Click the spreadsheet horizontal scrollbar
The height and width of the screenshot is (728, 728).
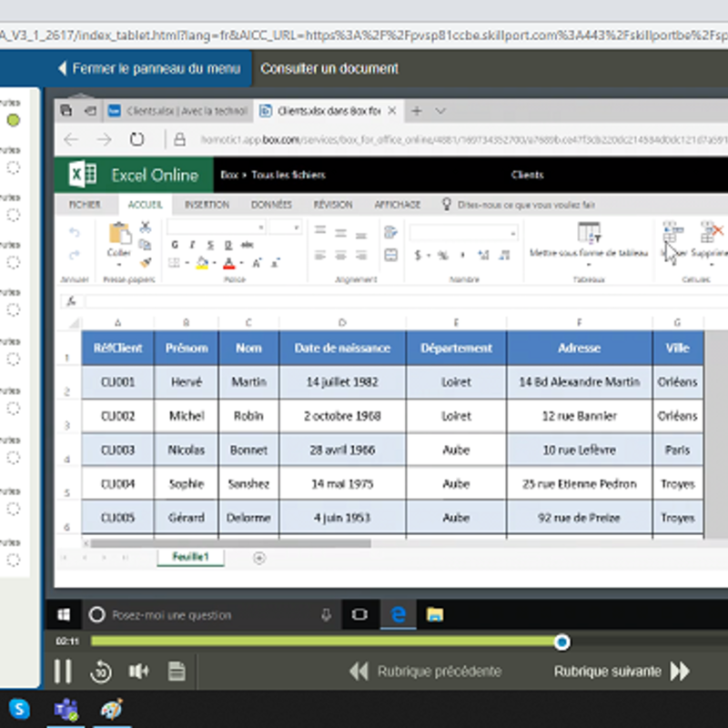230,543
